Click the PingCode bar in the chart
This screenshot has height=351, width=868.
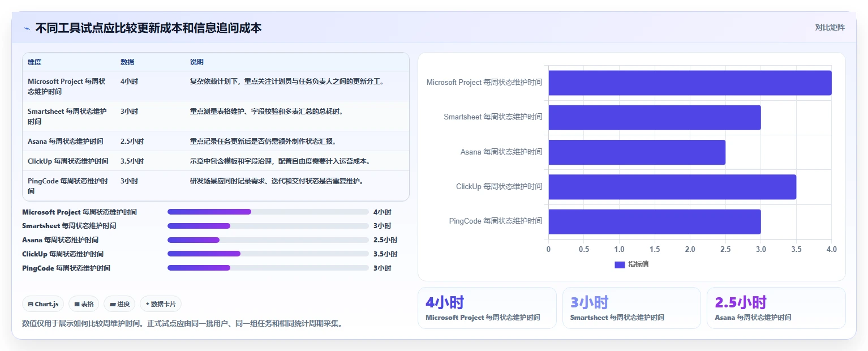[655, 221]
